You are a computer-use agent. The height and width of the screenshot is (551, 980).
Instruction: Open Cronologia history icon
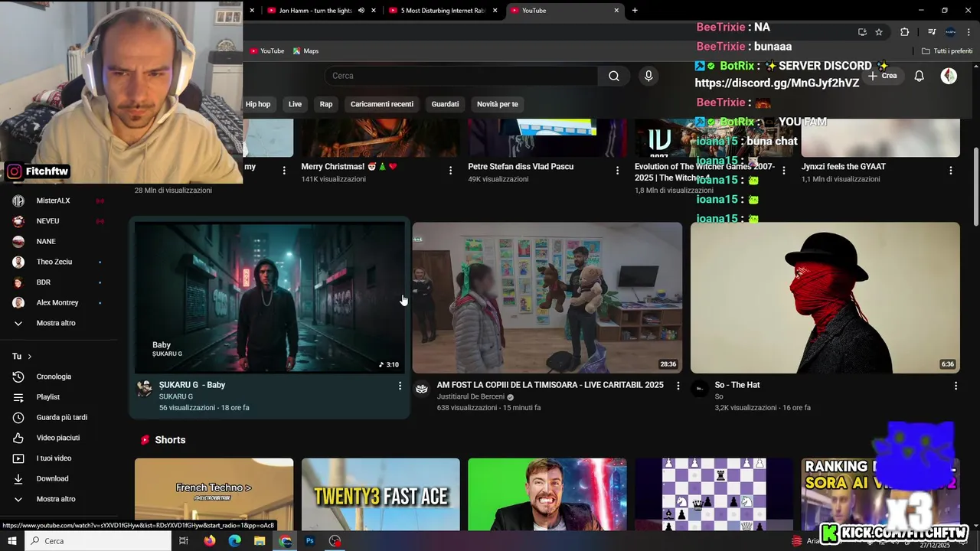click(18, 377)
